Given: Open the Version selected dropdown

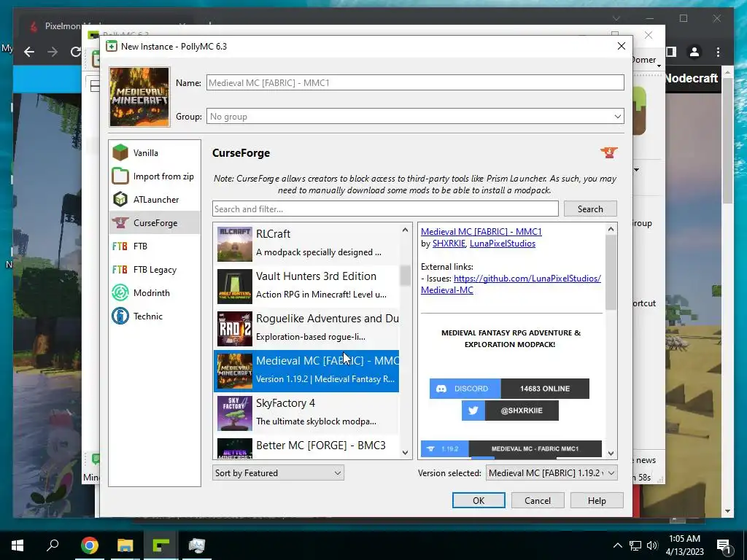Looking at the screenshot, I should click(x=551, y=472).
